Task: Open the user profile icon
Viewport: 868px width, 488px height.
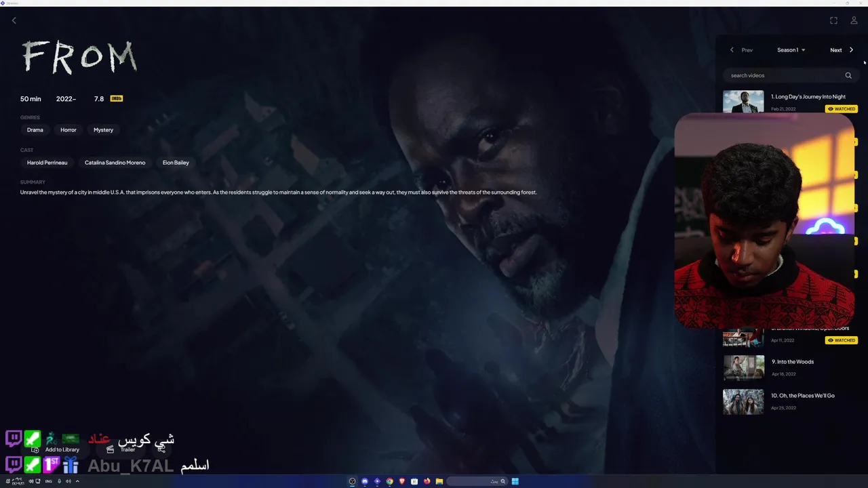Action: pos(854,20)
